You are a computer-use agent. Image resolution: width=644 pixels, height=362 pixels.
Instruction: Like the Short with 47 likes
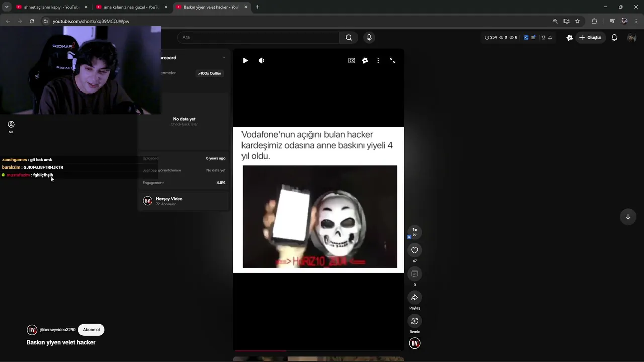415,250
